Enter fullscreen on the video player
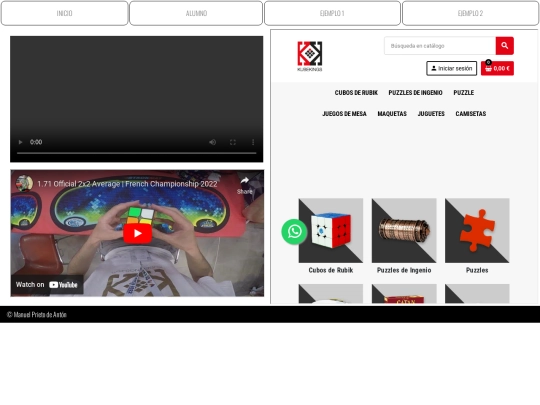This screenshot has height=405, width=540. [x=233, y=142]
